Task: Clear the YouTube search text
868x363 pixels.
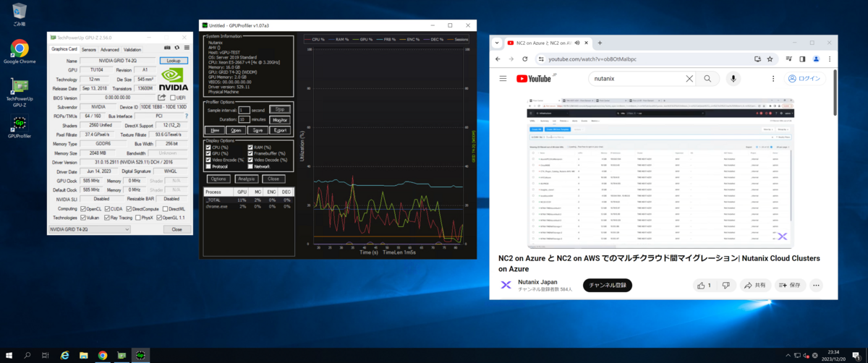Action: pyautogui.click(x=688, y=79)
